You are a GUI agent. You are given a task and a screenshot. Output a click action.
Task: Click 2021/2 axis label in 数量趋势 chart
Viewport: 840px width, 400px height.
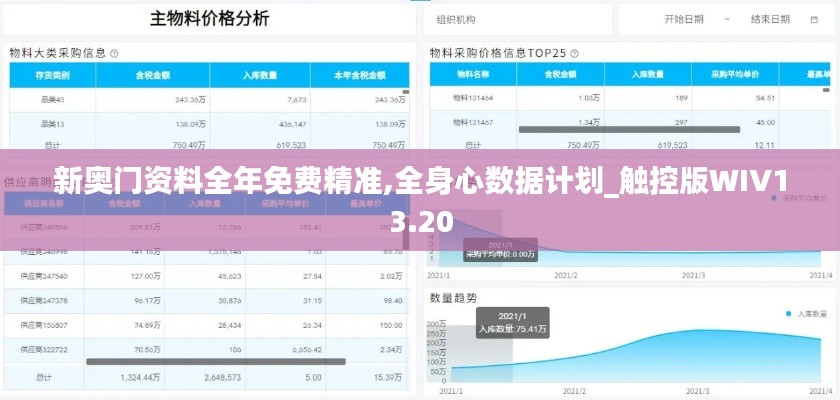572,392
